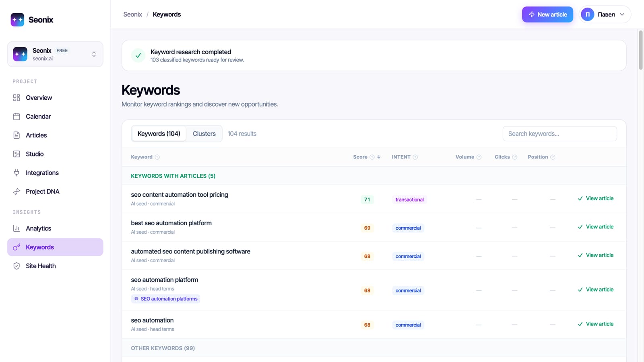The image size is (644, 362).
Task: Click the 104 results count text
Action: 242,134
